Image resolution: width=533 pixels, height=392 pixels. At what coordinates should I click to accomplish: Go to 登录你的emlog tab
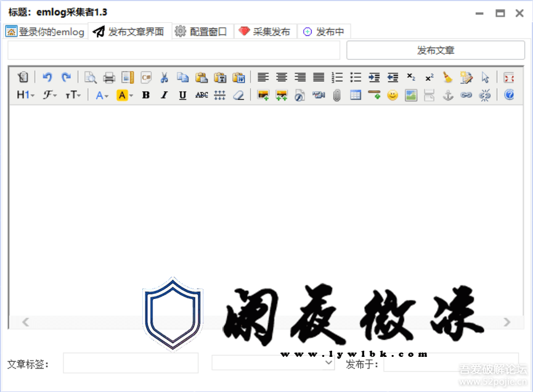pyautogui.click(x=46, y=31)
